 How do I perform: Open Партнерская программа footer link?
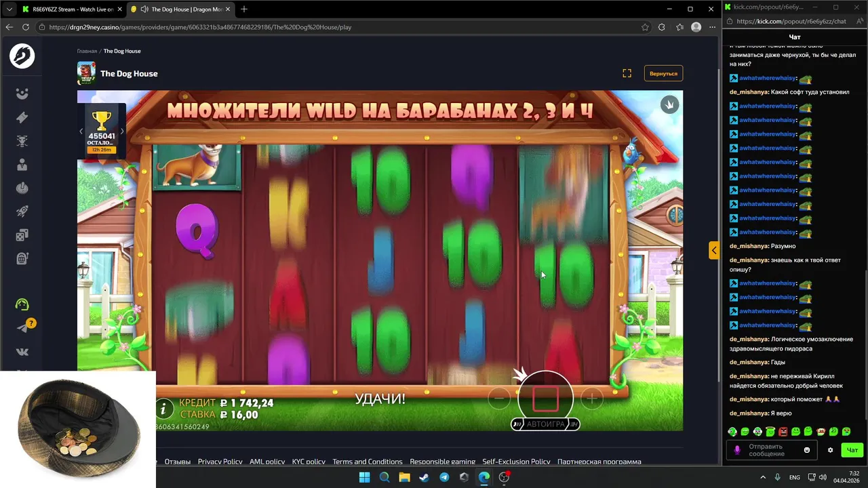[599, 462]
